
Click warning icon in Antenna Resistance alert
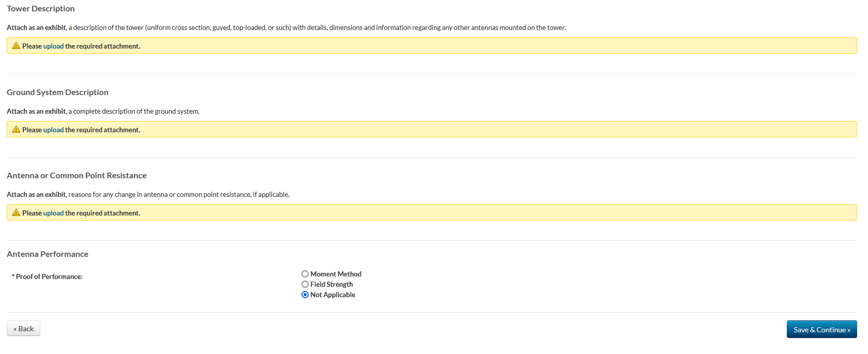16,213
